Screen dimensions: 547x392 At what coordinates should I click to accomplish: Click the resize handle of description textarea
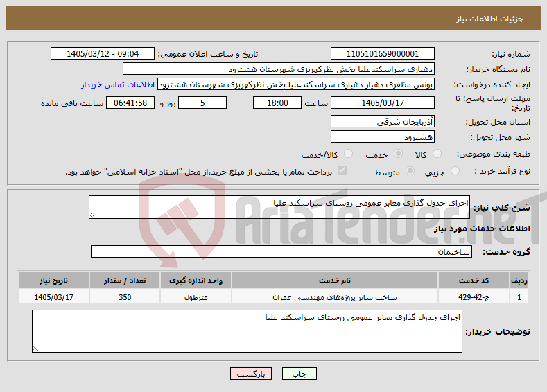pyautogui.click(x=92, y=215)
